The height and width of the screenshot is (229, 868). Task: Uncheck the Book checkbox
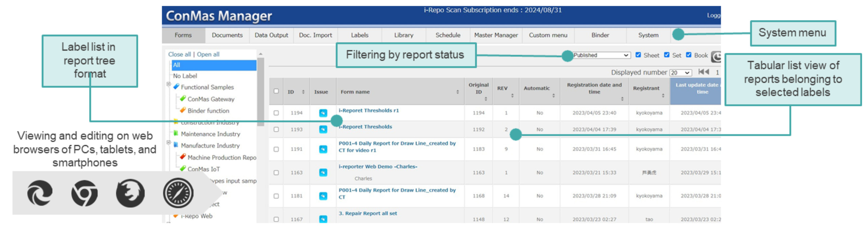(688, 55)
